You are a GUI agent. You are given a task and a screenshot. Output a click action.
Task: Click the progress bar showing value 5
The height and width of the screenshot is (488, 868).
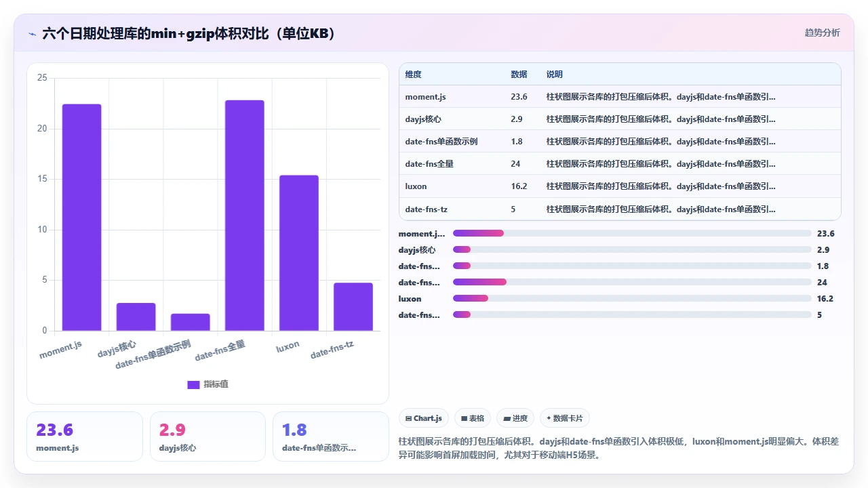click(x=632, y=314)
